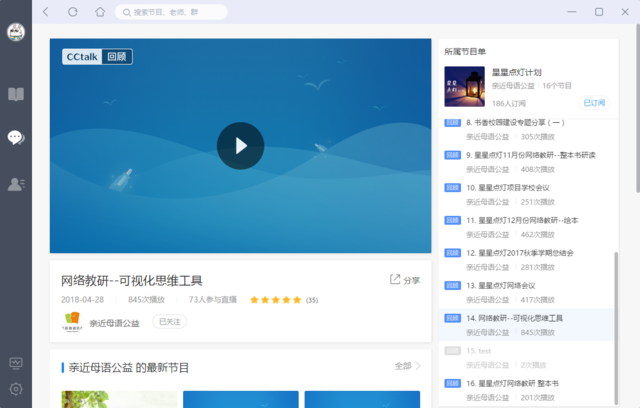Click the user avatar at the sidebar top
The image size is (640, 408).
[x=16, y=33]
